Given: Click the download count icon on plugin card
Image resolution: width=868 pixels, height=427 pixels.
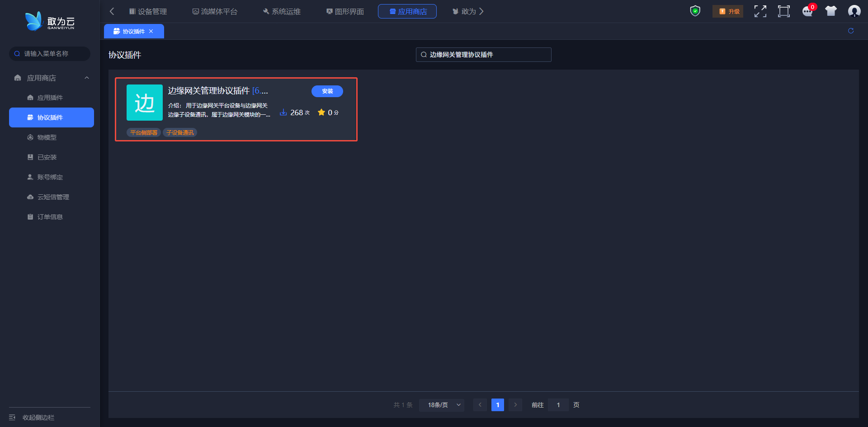Looking at the screenshot, I should click(283, 112).
